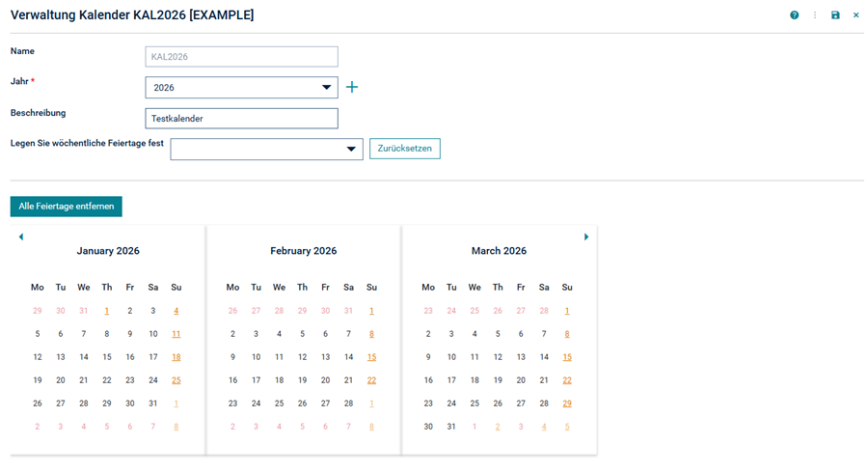
Task: Select Sunday March 22, 2026
Action: (567, 380)
